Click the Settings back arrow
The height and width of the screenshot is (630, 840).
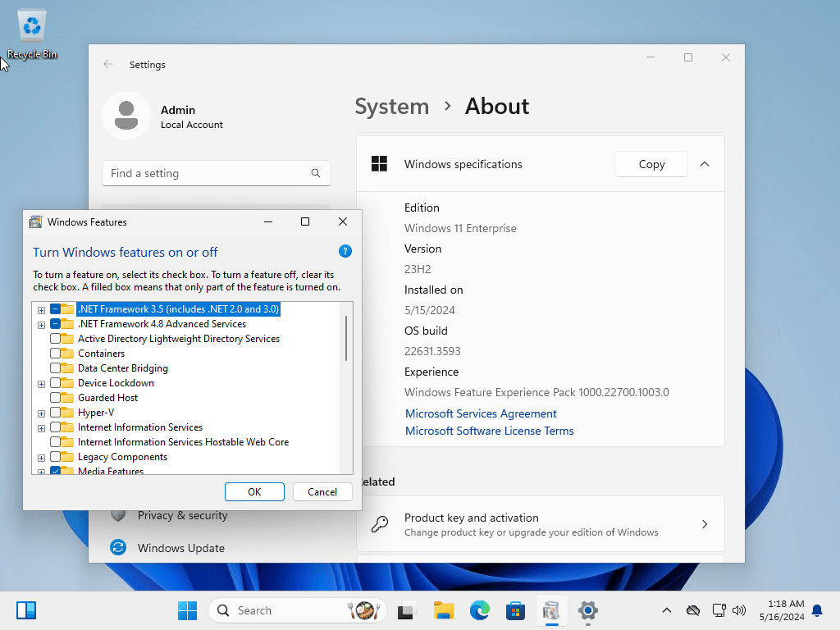click(x=108, y=65)
